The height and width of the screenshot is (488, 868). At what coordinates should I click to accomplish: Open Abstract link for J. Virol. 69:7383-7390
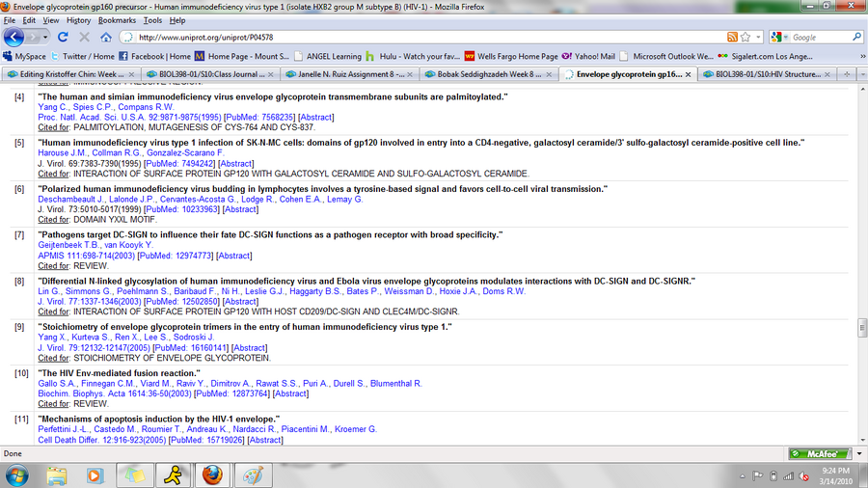[237, 163]
